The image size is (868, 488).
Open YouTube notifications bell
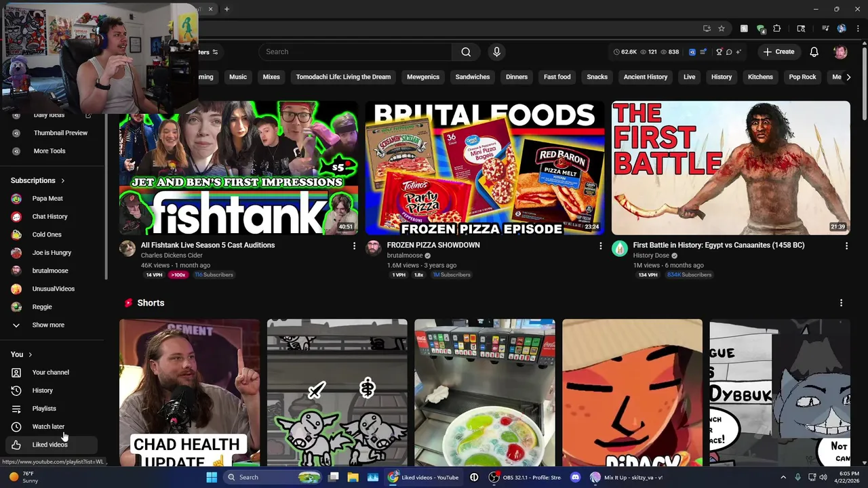tap(814, 52)
